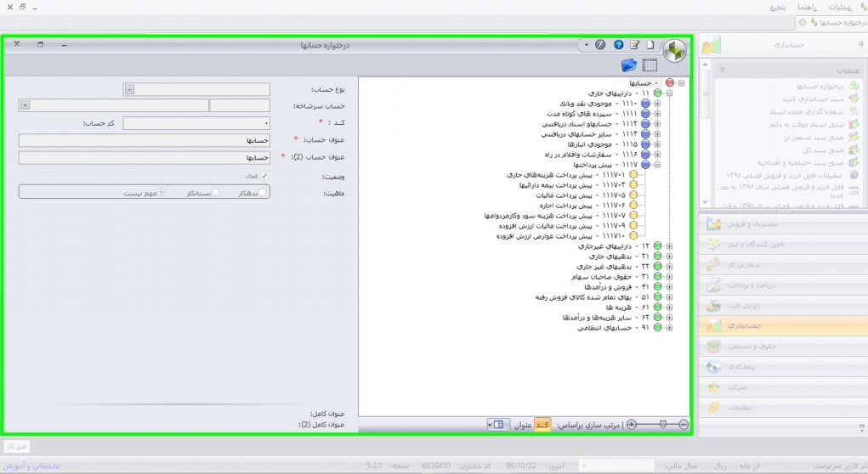The width and height of the screenshot is (868, 474).
Task: Open help via blue question mark icon
Action: tap(618, 45)
